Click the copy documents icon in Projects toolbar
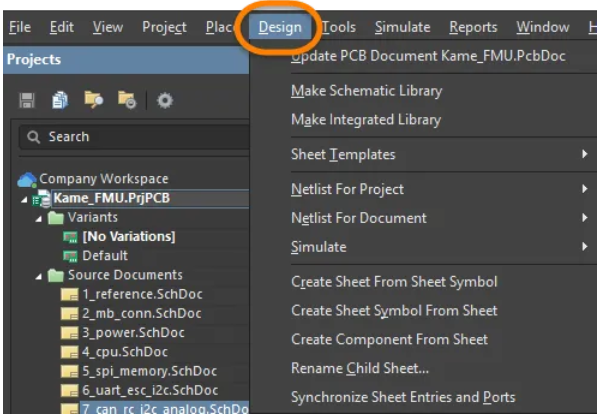This screenshot has width=600, height=418. (60, 100)
